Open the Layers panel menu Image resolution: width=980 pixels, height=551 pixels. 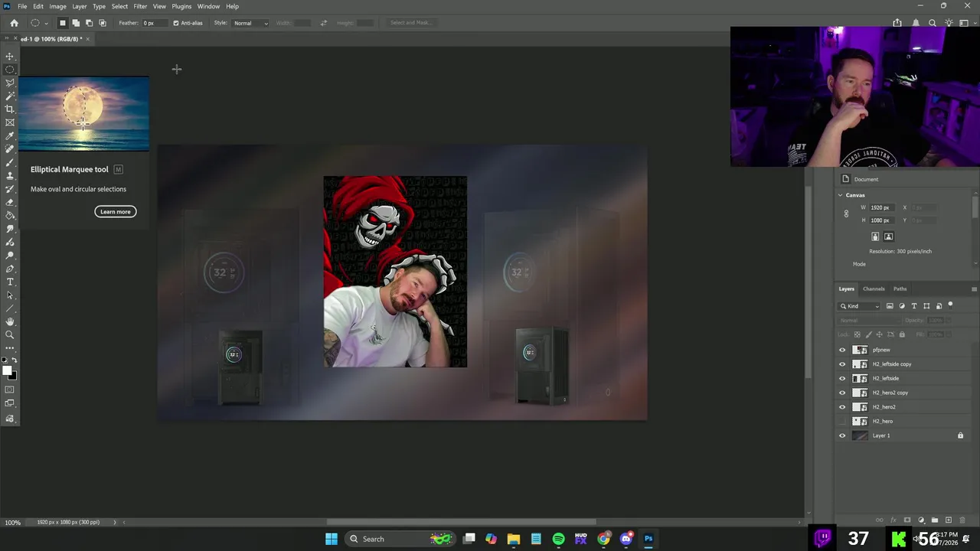[974, 289]
